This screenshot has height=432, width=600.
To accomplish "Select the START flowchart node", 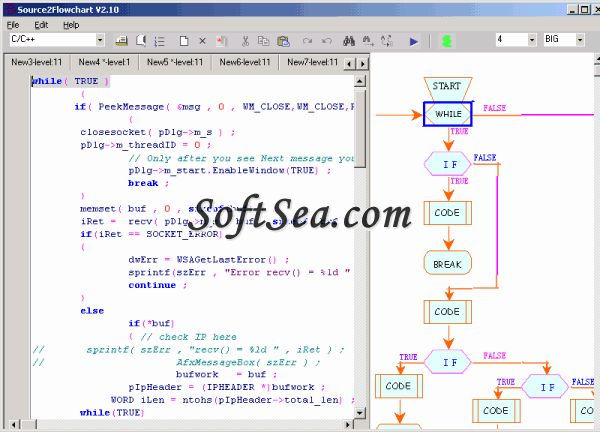I will coord(447,89).
